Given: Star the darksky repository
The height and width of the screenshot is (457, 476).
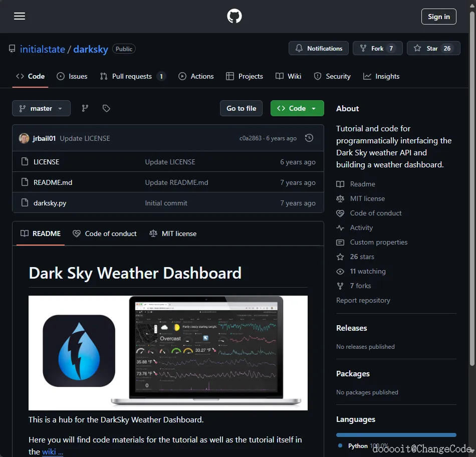Looking at the screenshot, I should pyautogui.click(x=433, y=48).
